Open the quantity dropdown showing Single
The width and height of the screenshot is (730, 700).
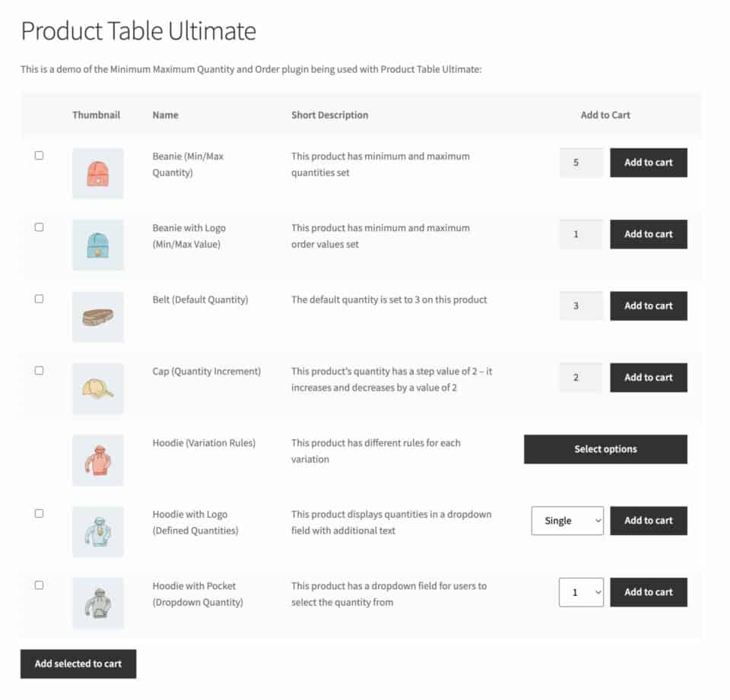pos(567,521)
